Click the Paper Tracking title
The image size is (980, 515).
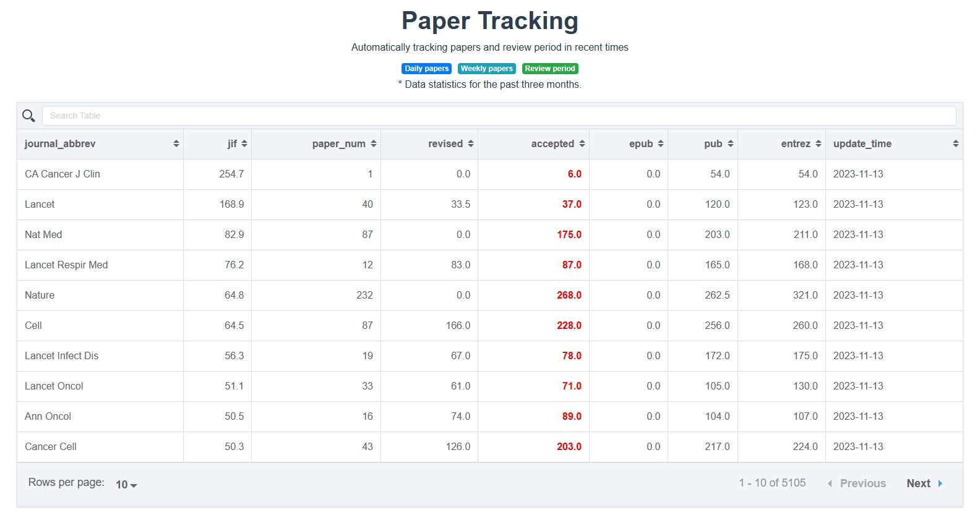[490, 21]
